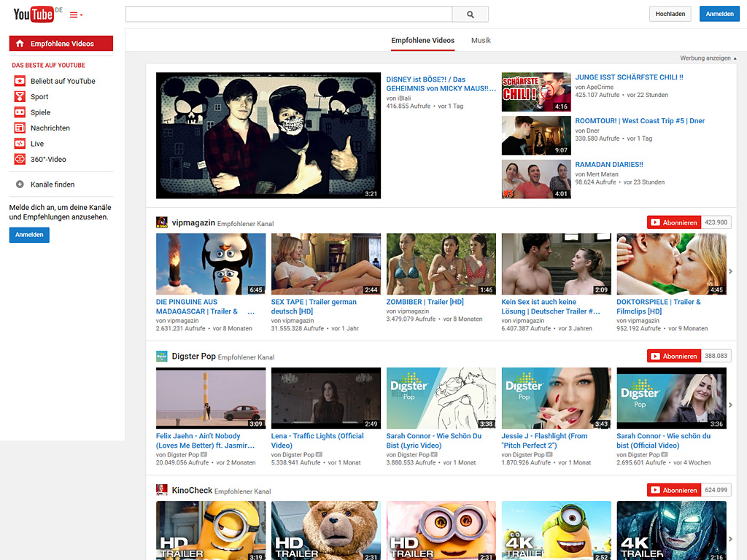Open the iBlali channel link
This screenshot has height=560, width=747.
[403, 98]
